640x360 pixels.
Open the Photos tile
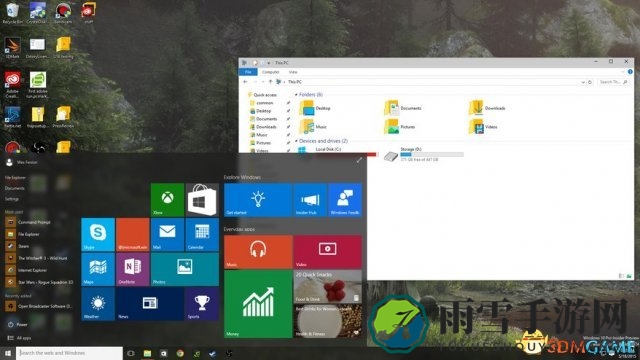tap(185, 269)
